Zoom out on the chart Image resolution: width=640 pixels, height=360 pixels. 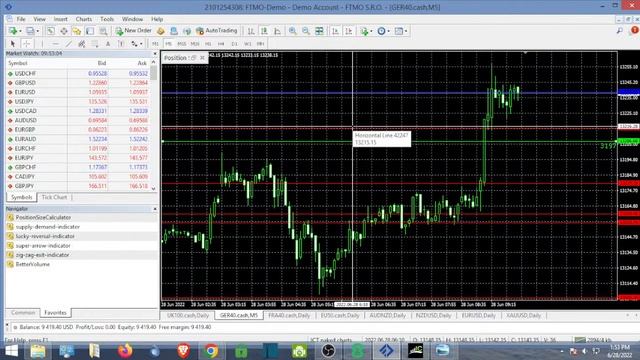click(x=306, y=31)
